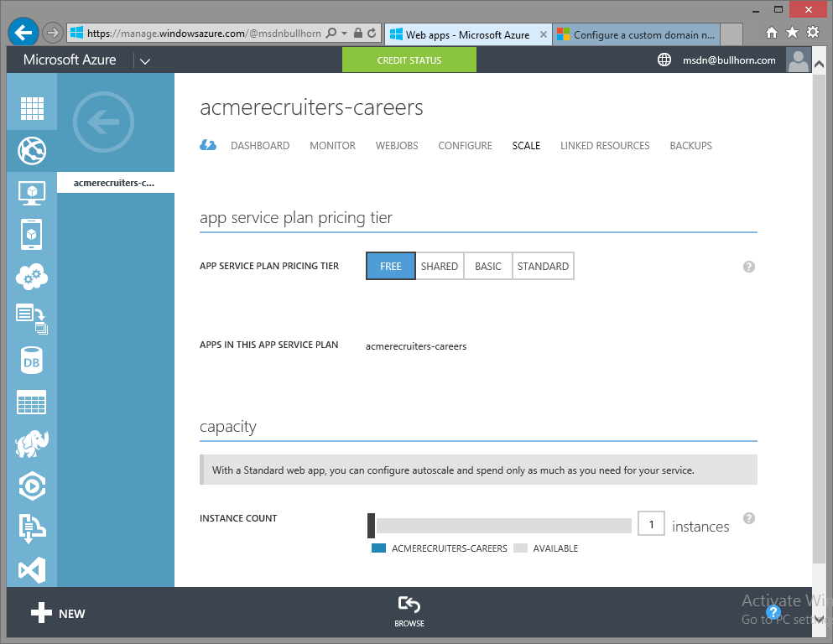Image resolution: width=833 pixels, height=644 pixels.
Task: Select the Web Apps globe icon in sidebar
Action: pos(32,151)
